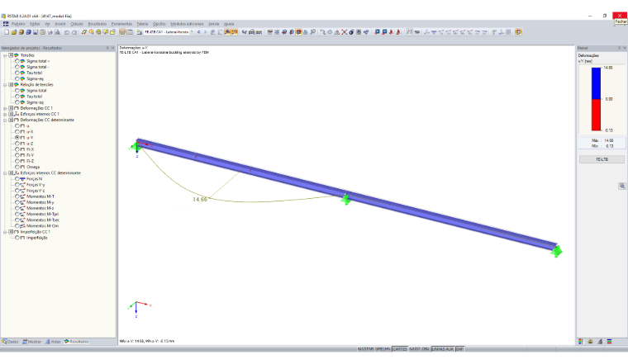The width and height of the screenshot is (628, 364).
Task: Open the Módulos adicionais menu
Action: tap(187, 24)
